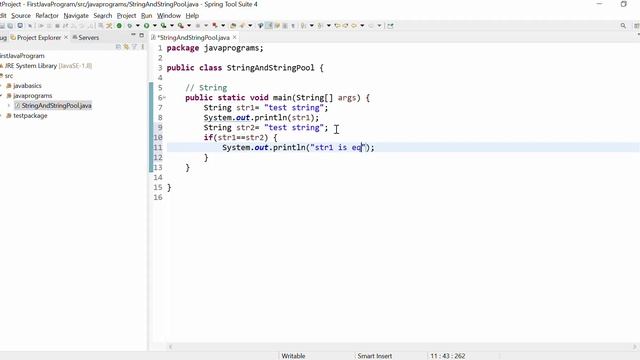Open the Search menu
This screenshot has width=640, height=360.
click(x=102, y=16)
